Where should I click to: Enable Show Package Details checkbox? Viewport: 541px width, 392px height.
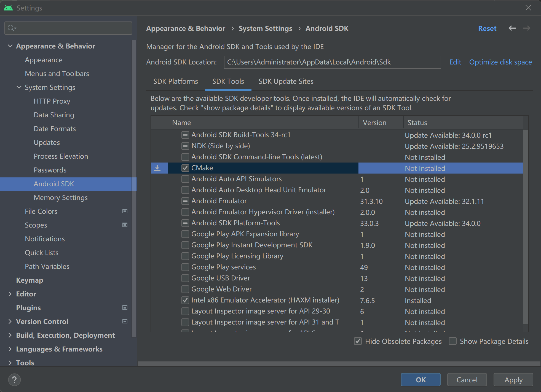point(452,341)
